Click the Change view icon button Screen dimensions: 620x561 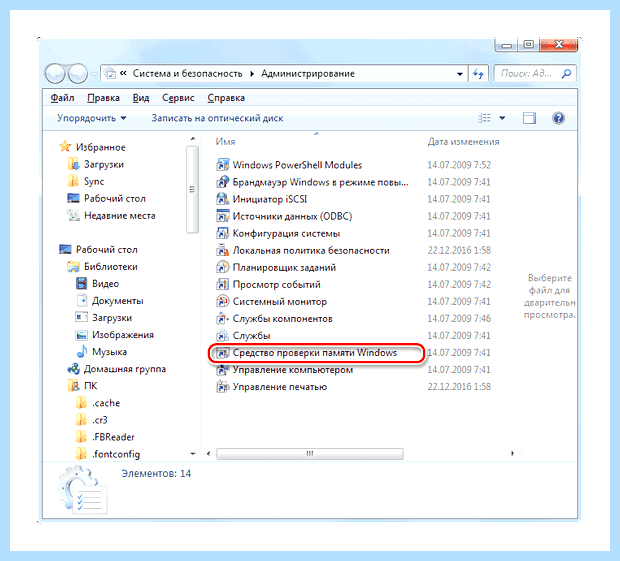[x=485, y=118]
